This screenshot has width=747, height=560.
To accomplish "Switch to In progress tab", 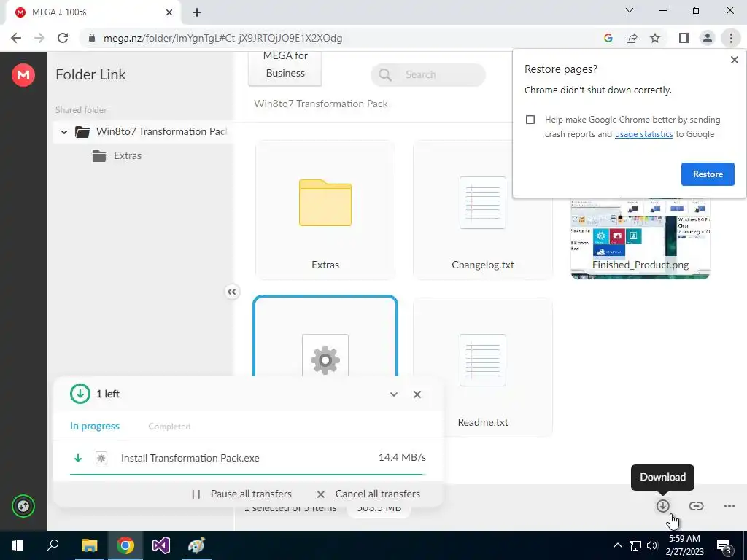I will 95,426.
